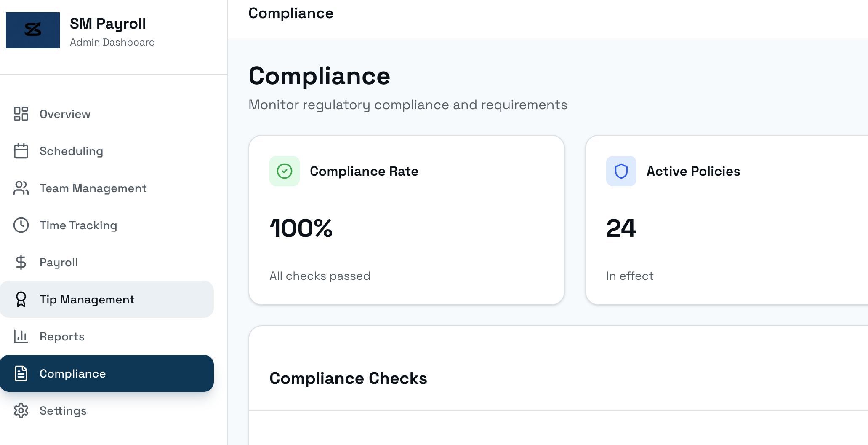This screenshot has height=445, width=868.
Task: Click the Tip Management award icon
Action: 21,299
